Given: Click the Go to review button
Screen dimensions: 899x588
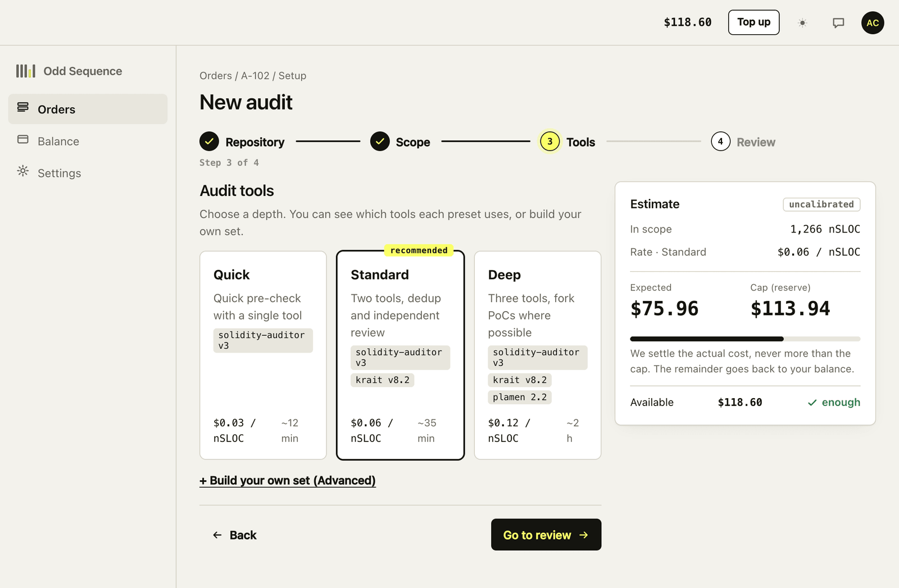Looking at the screenshot, I should click(x=546, y=535).
